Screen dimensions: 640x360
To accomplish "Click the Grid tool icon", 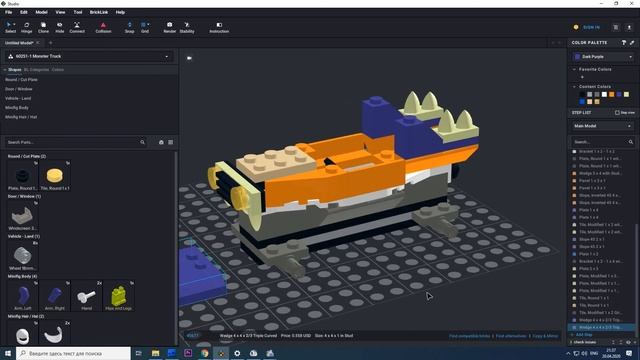I will tap(144, 25).
